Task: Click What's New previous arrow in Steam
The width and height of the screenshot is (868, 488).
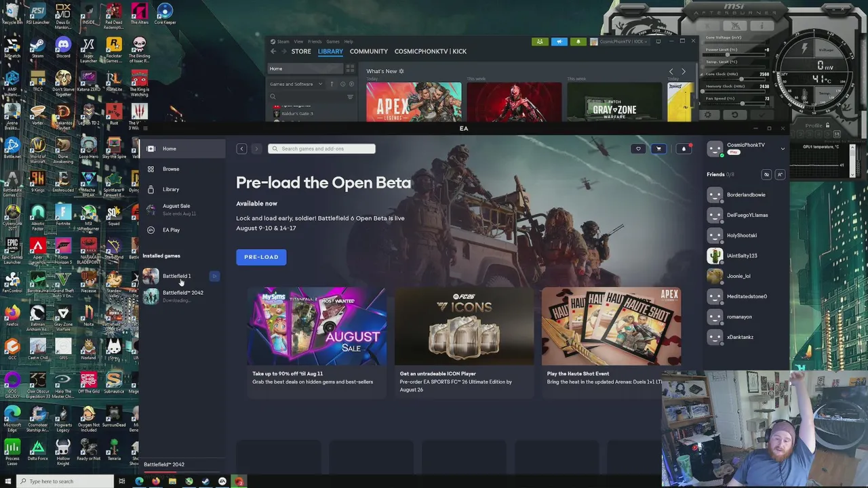Action: [x=671, y=71]
